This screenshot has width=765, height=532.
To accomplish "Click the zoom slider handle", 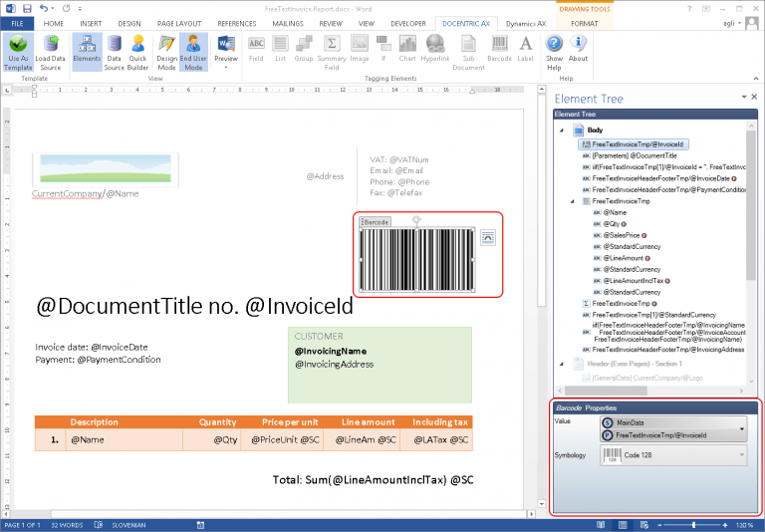I will tap(693, 525).
